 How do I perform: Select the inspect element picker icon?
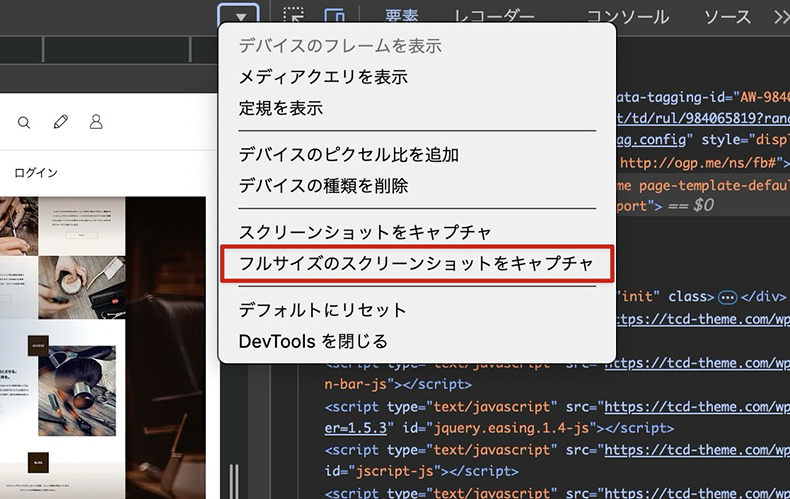(x=293, y=15)
